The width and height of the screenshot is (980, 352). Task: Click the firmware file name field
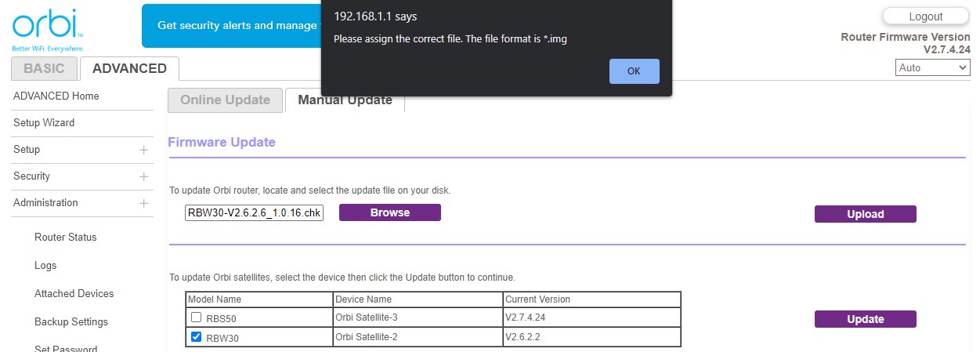point(254,213)
